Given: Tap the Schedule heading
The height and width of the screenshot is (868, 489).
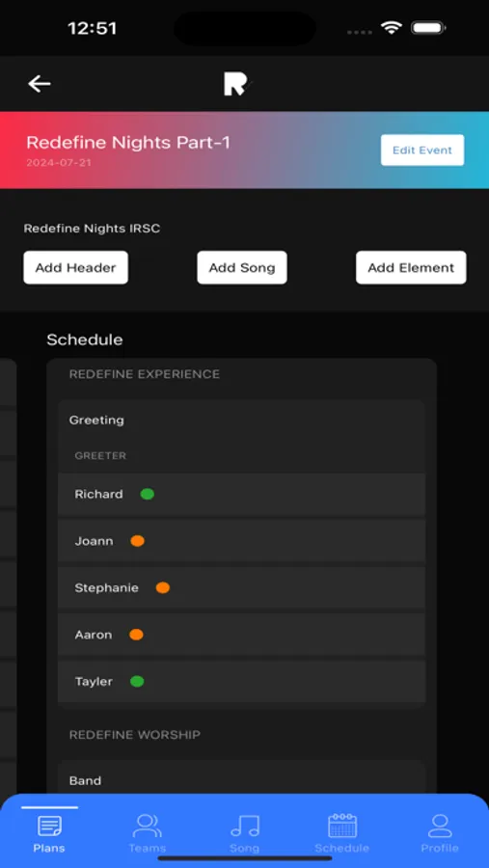Looking at the screenshot, I should coord(85,339).
